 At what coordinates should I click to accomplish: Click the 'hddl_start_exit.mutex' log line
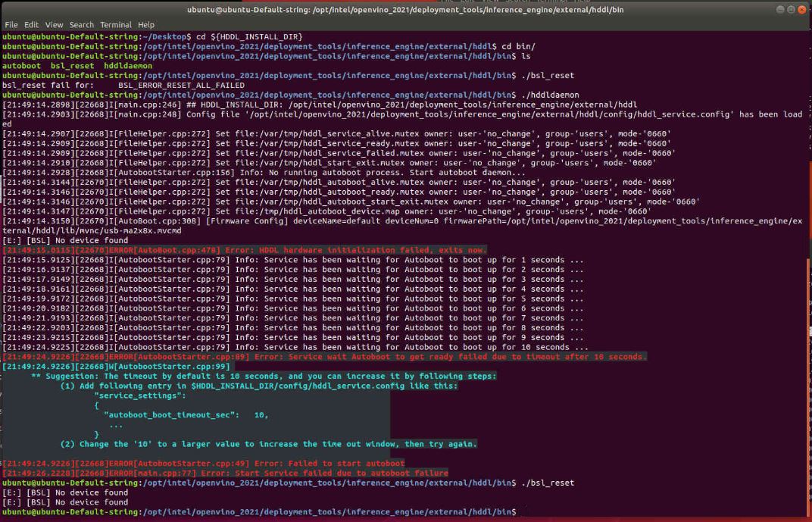(x=329, y=163)
